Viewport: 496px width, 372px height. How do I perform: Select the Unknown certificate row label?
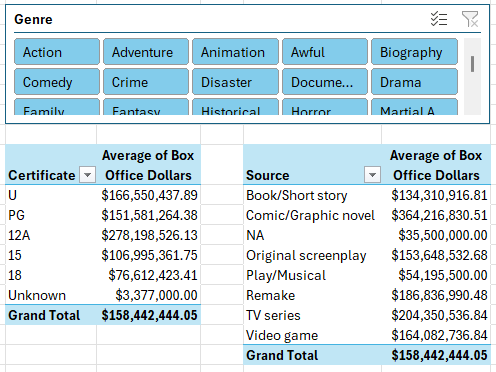tap(51, 295)
